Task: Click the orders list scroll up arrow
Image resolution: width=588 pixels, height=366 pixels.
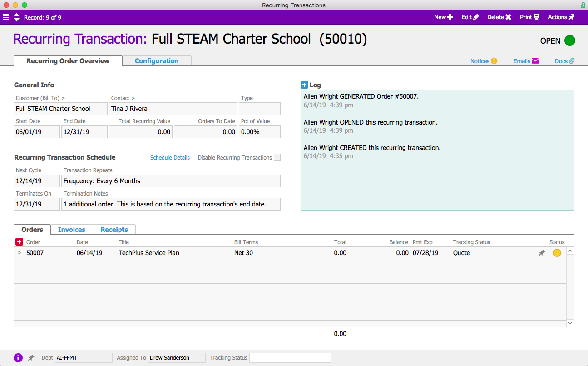Action: tap(570, 251)
